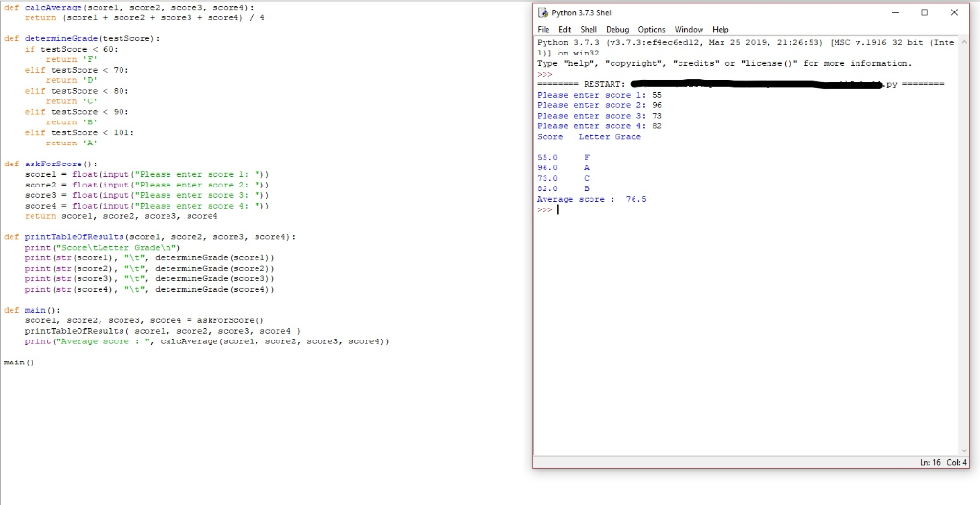The image size is (980, 505).
Task: Open the Options menu
Action: click(x=651, y=30)
